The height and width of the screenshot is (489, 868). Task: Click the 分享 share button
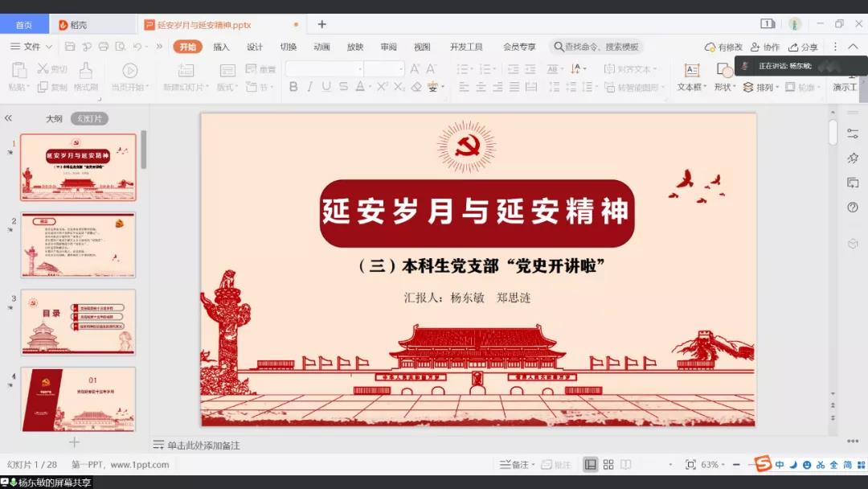tap(803, 47)
